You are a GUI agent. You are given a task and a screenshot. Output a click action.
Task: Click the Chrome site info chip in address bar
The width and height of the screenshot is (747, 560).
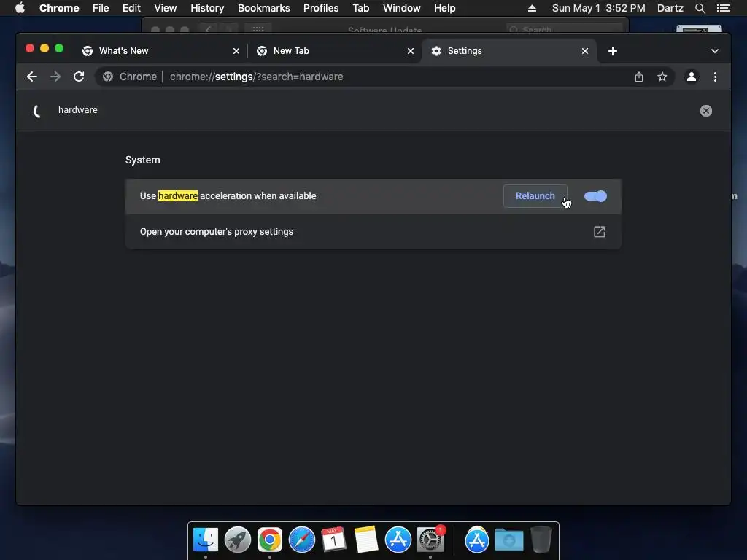[130, 77]
